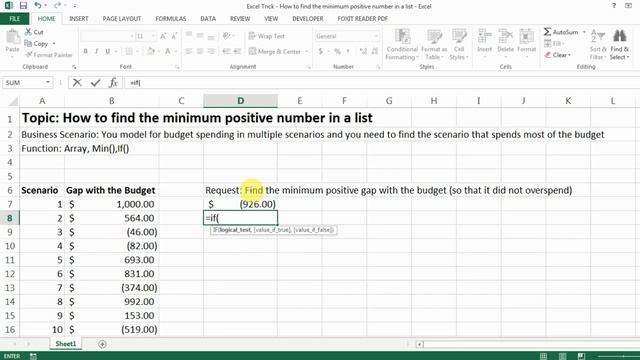Click the Insert Function fx icon
Viewport: 640px width, 360px height.
tap(113, 83)
